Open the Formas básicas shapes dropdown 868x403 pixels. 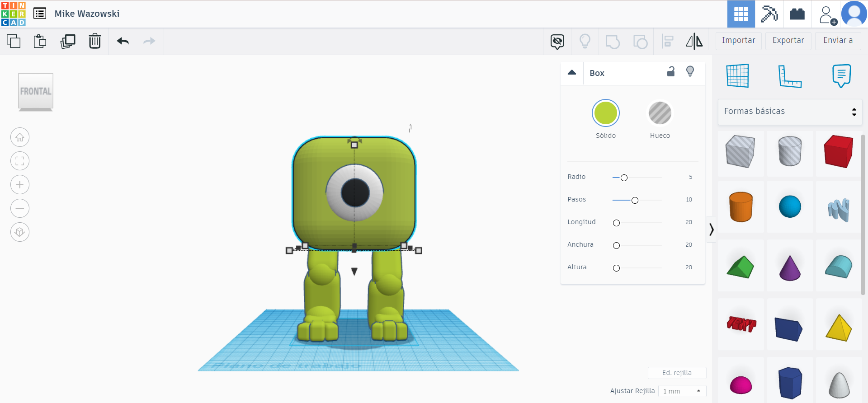point(790,112)
